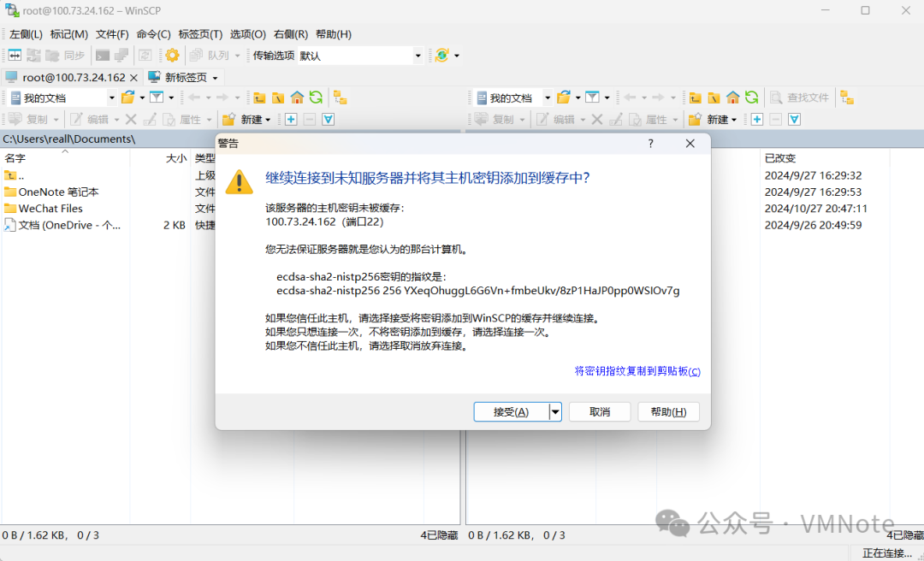Image resolution: width=924 pixels, height=561 pixels.
Task: Click the C:\Users\reall\Documents\ path bar
Action: click(109, 139)
